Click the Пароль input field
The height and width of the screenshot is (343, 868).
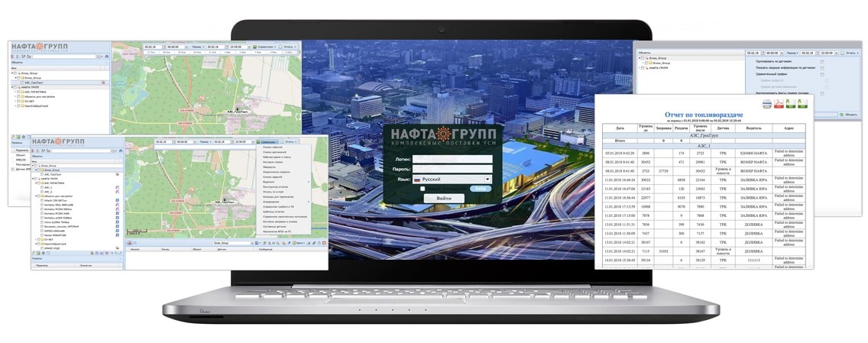point(452,169)
